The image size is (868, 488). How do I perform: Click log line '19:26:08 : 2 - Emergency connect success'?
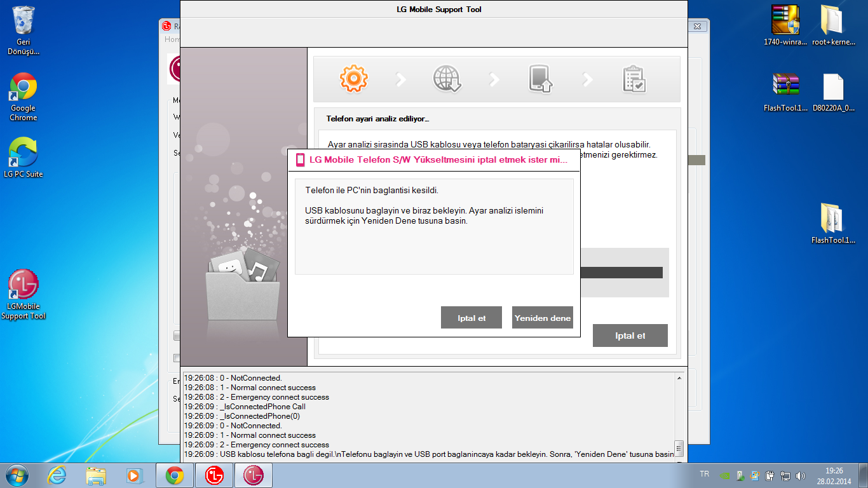coord(257,397)
